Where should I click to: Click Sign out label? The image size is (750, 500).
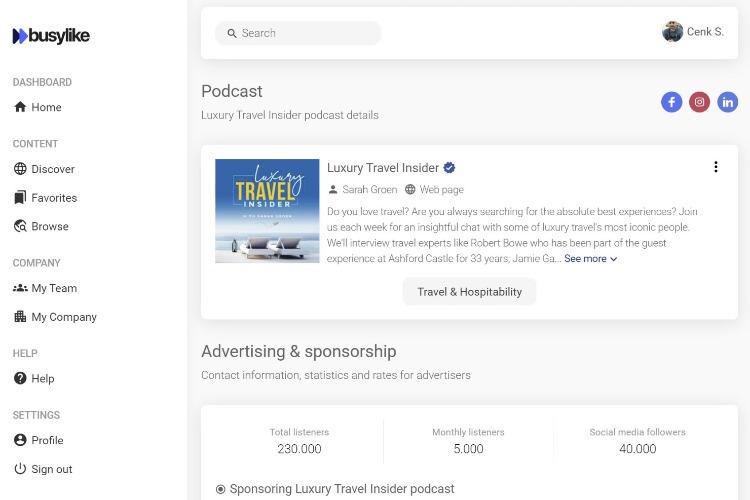coord(52,469)
